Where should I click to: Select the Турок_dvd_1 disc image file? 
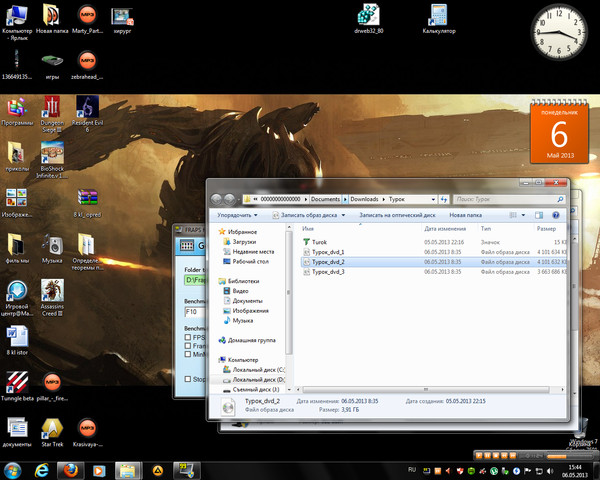coord(328,252)
